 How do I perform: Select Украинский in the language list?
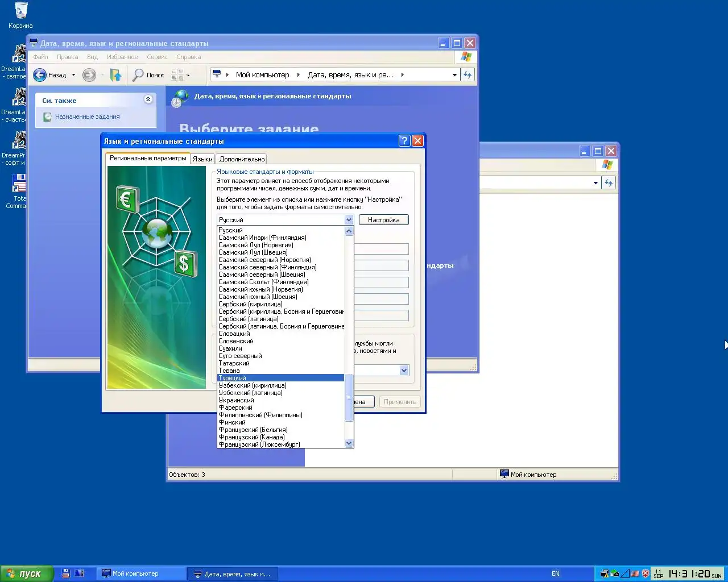click(x=281, y=400)
